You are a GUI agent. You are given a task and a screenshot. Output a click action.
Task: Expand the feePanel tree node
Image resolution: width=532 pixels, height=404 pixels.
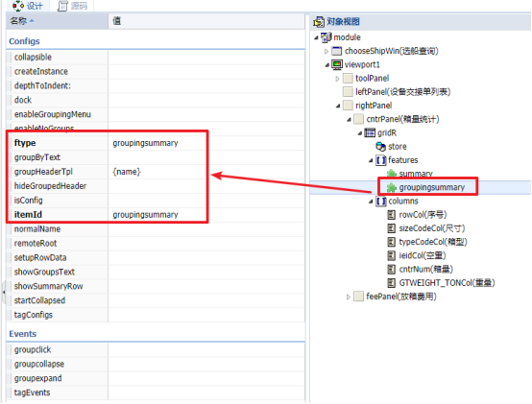pos(349,297)
